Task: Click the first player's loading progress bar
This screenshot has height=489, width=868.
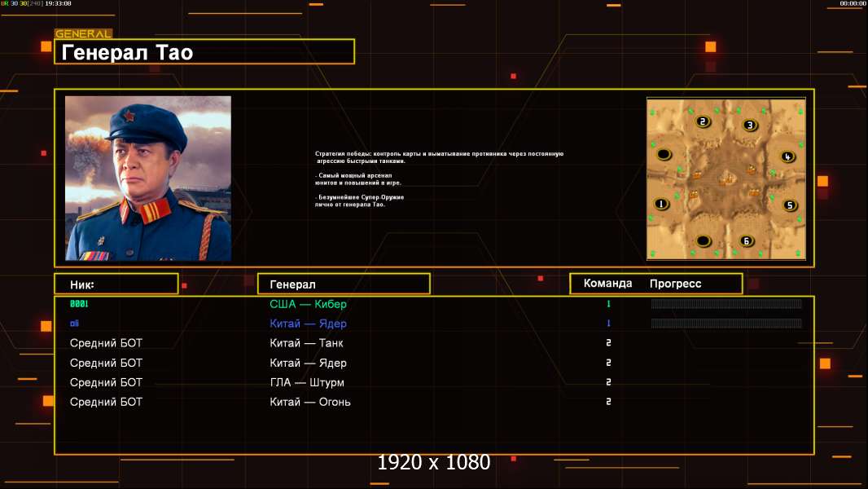Action: point(726,303)
